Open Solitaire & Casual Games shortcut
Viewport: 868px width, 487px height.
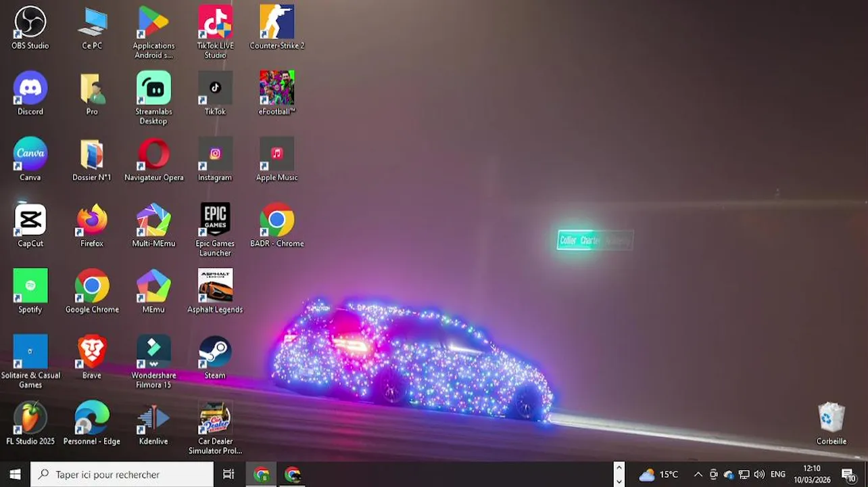point(30,362)
